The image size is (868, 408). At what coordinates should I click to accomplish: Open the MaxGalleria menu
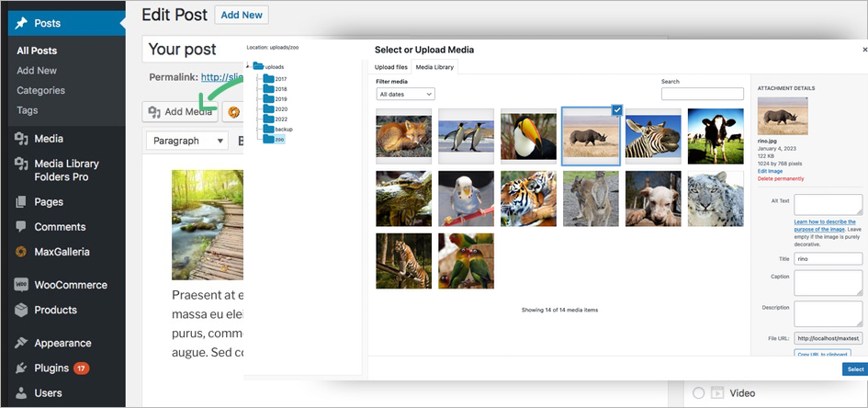62,251
